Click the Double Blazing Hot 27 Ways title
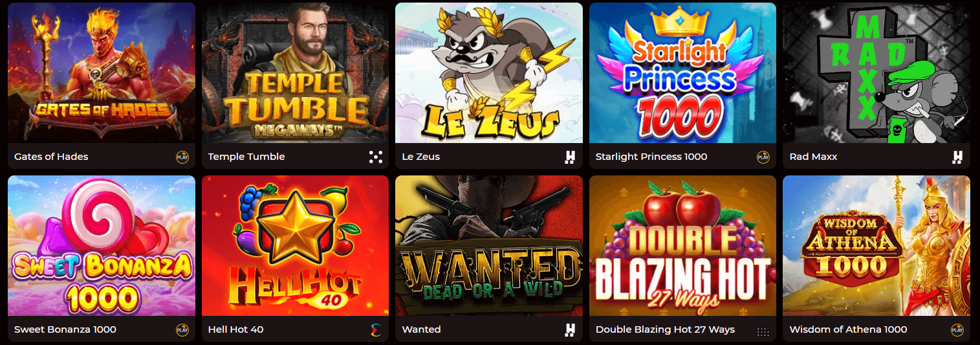The width and height of the screenshot is (980, 345). (x=665, y=329)
